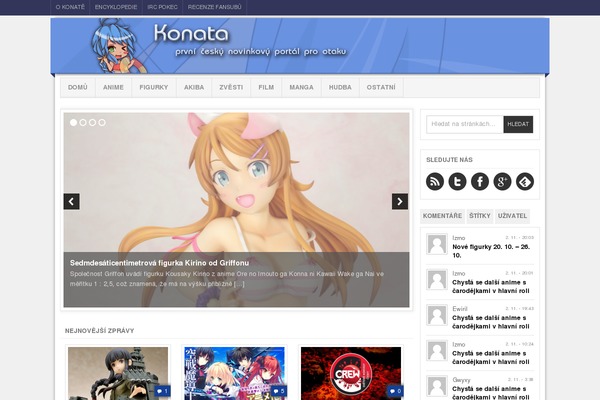Click Ewiril's avatar in comments list
This screenshot has height=400, width=600.
[x=437, y=315]
